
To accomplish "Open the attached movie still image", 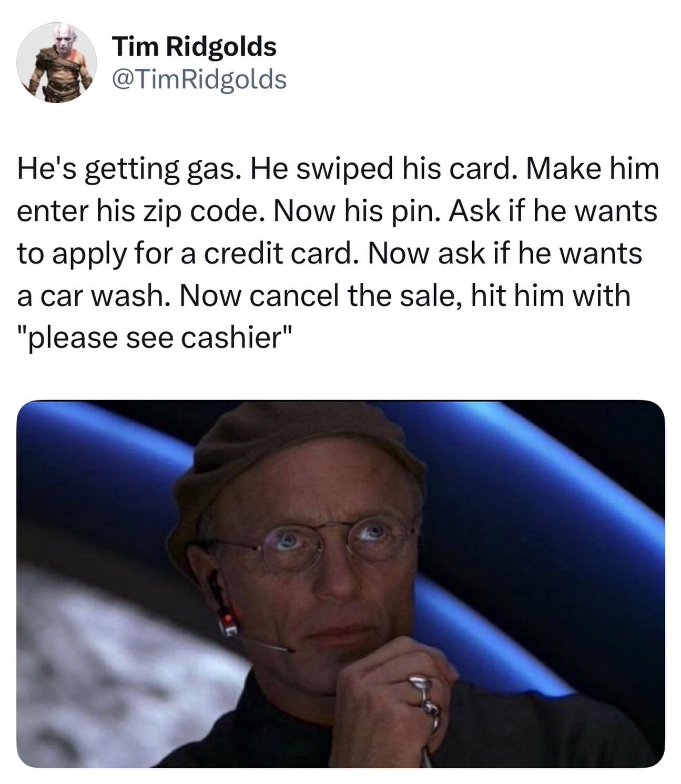I will pyautogui.click(x=341, y=584).
